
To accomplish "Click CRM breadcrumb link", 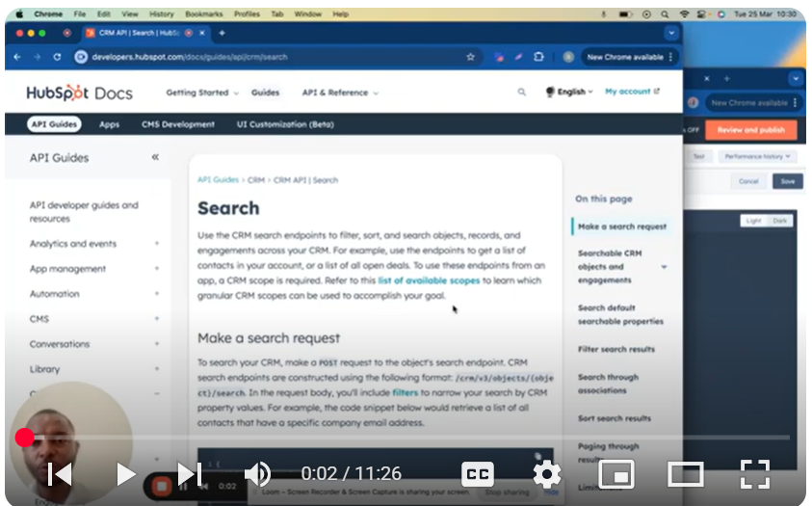I will (x=256, y=179).
